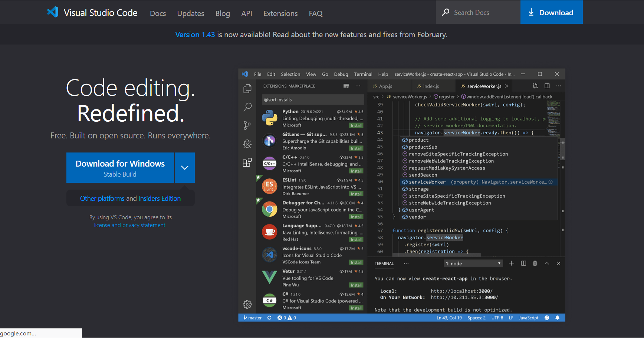Click the compare changes icon in editor toolbar
Viewport: 644px width, 338px height.
pyautogui.click(x=535, y=86)
